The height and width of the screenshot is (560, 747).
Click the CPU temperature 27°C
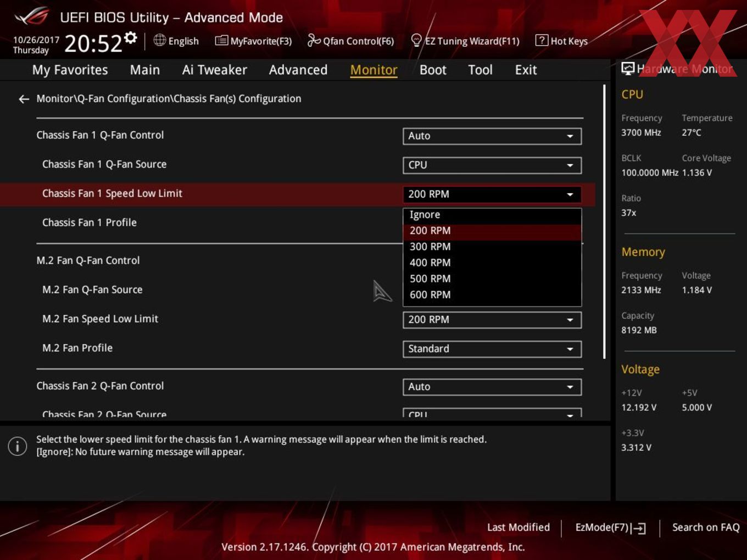pos(692,132)
